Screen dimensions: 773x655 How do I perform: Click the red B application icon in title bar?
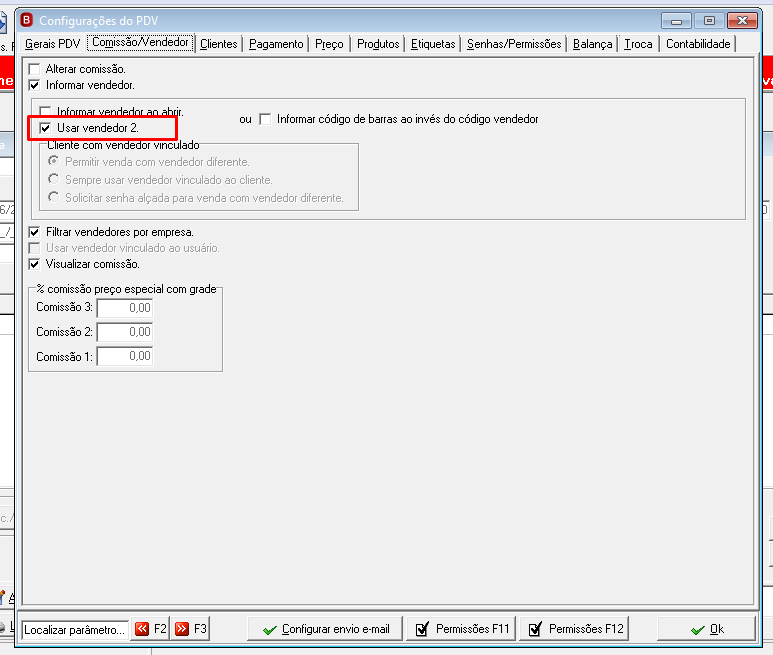point(27,20)
